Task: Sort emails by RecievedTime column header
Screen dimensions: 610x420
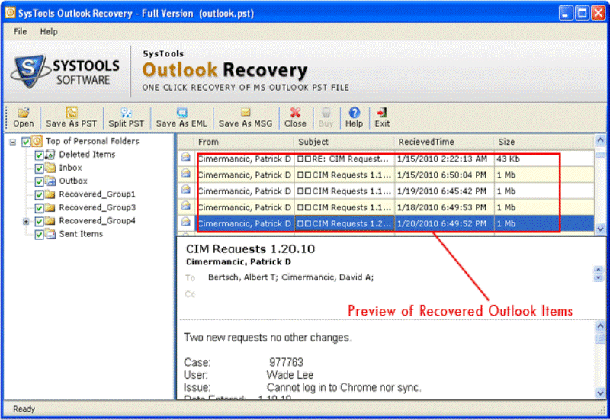Action: pyautogui.click(x=443, y=142)
